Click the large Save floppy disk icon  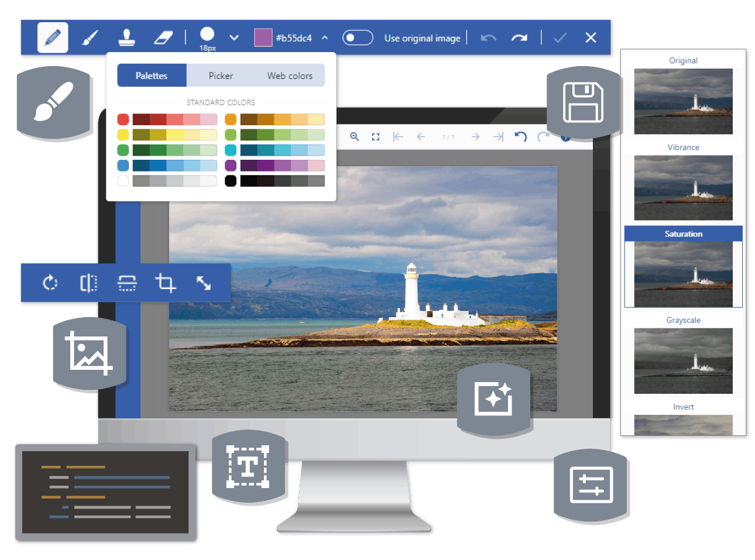(583, 102)
